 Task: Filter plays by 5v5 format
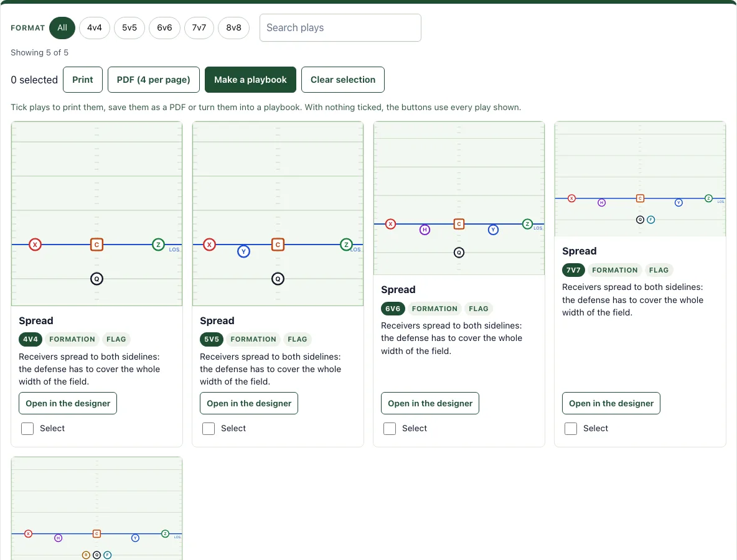coord(129,28)
